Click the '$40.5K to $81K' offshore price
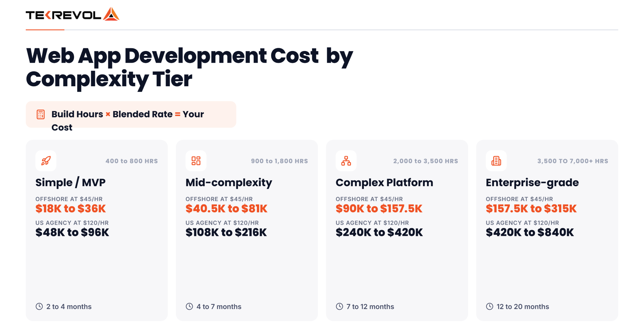The width and height of the screenshot is (644, 328). point(226,209)
